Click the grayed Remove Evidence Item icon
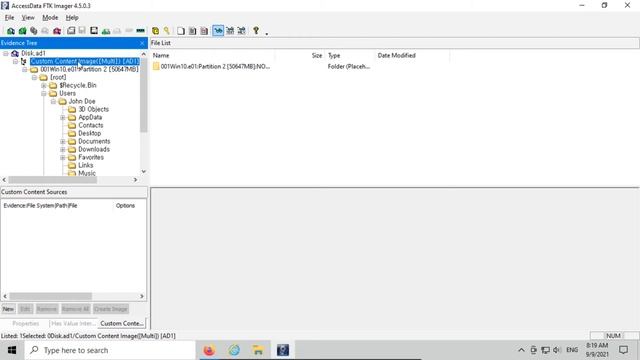The image size is (640, 360). pyautogui.click(x=45, y=31)
